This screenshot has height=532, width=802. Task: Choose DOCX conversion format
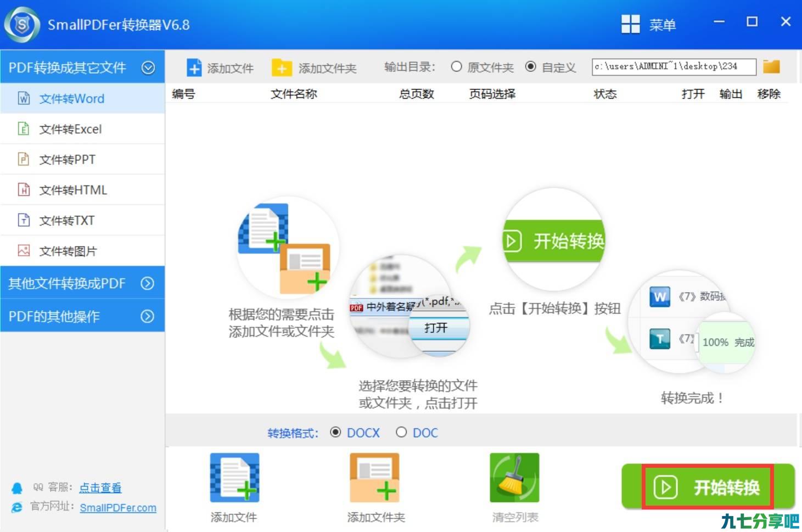point(355,433)
